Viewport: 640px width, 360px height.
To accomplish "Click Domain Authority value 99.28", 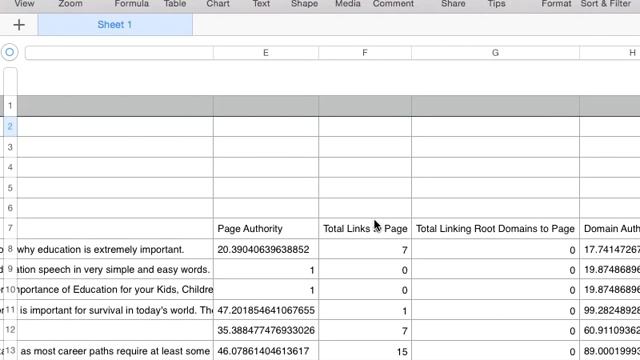I will pyautogui.click(x=610, y=310).
